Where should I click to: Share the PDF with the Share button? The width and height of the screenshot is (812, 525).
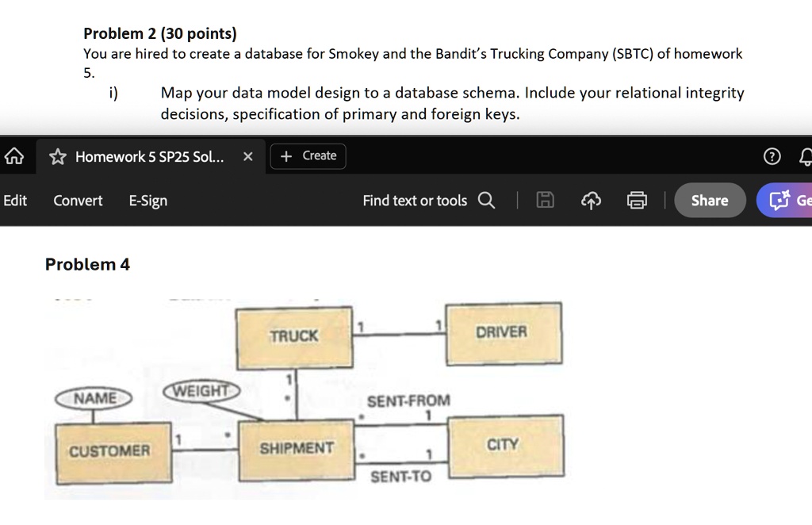tap(709, 200)
